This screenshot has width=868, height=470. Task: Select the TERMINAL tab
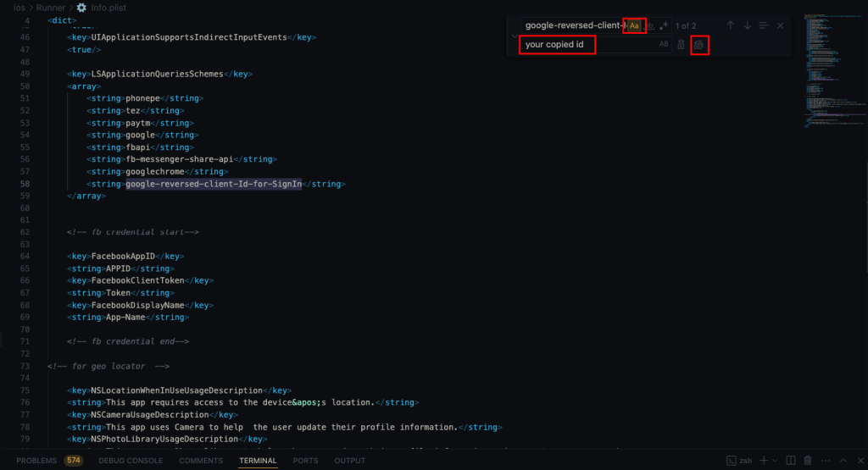[258, 461]
